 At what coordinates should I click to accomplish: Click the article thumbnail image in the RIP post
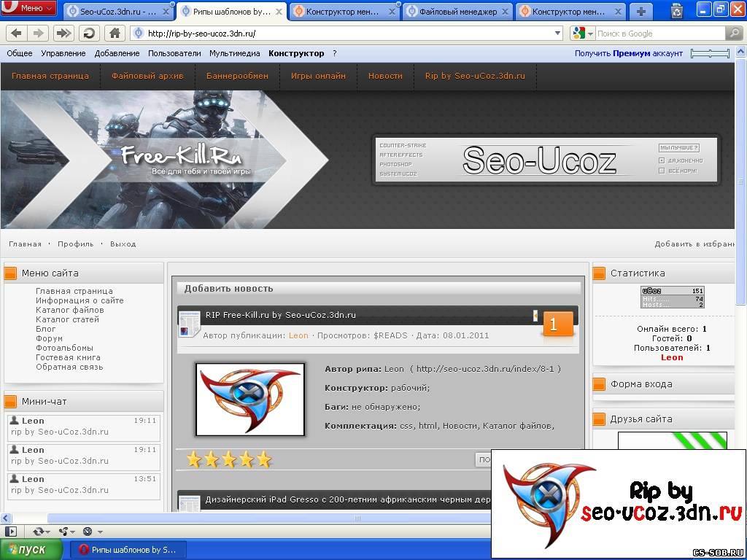click(250, 400)
